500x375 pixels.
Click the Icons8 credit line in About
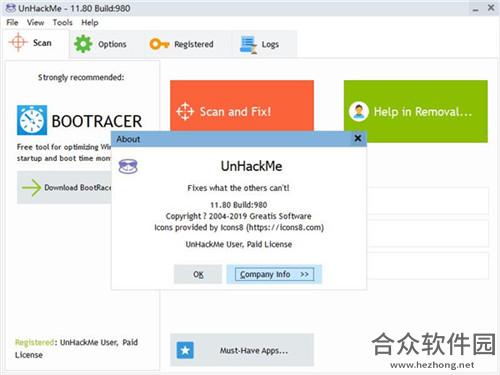(x=239, y=228)
